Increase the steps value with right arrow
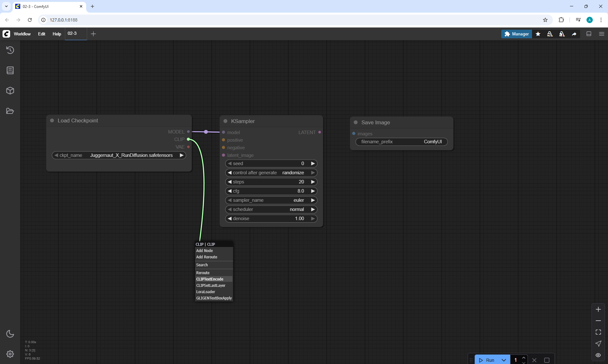The height and width of the screenshot is (364, 608). coord(313,182)
